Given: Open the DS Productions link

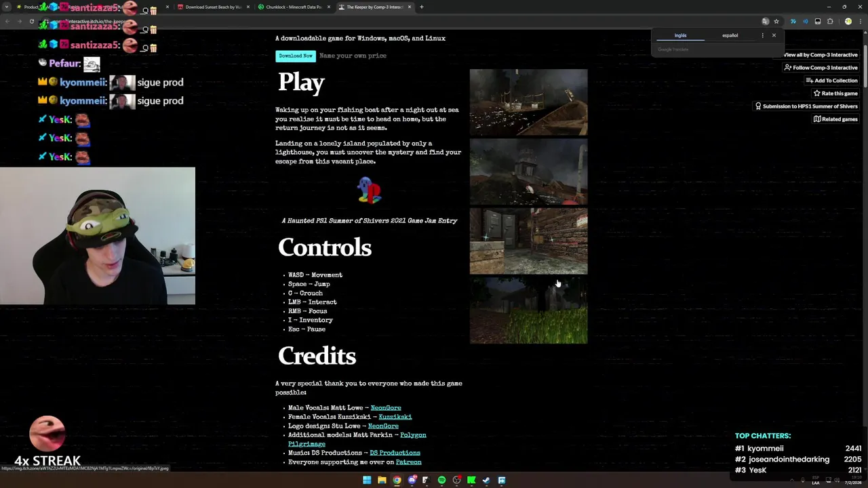Looking at the screenshot, I should [395, 453].
